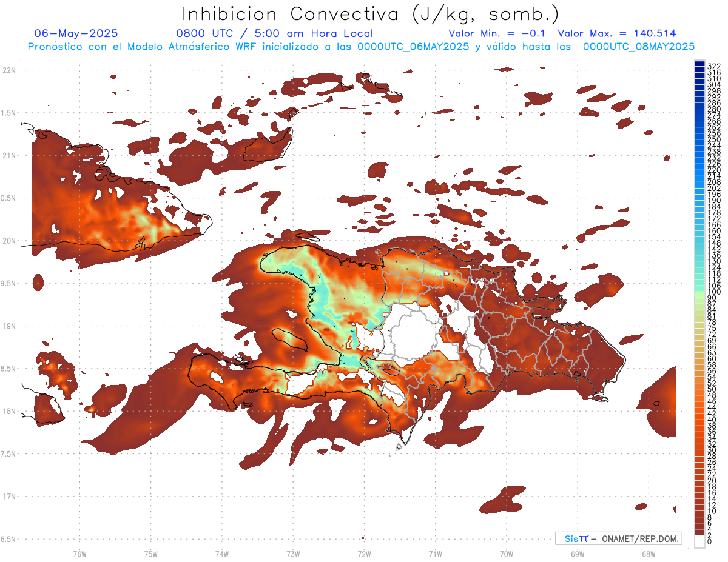Click the dark blue 322 swatch on the color scale
Image resolution: width=728 pixels, height=562 pixels.
699,64
